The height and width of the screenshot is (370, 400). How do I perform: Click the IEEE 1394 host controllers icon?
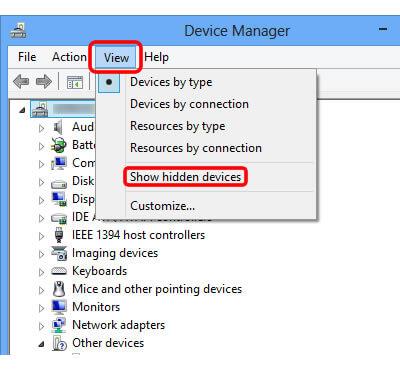coord(59,235)
